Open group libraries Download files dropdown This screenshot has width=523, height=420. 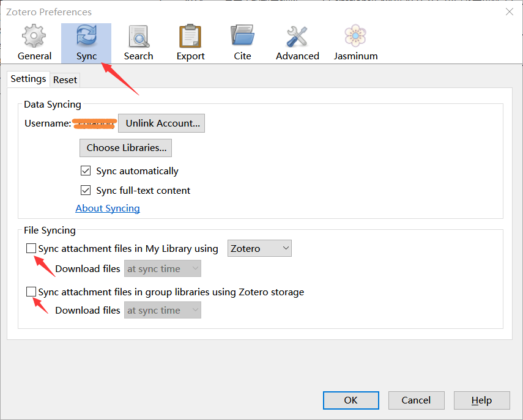click(163, 311)
